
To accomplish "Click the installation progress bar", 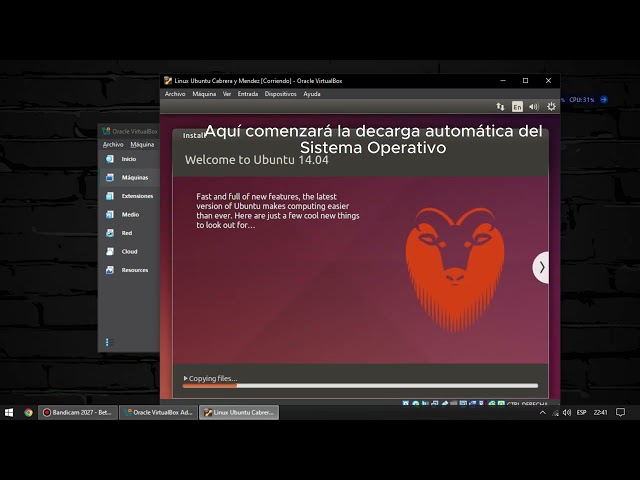I will pos(360,386).
